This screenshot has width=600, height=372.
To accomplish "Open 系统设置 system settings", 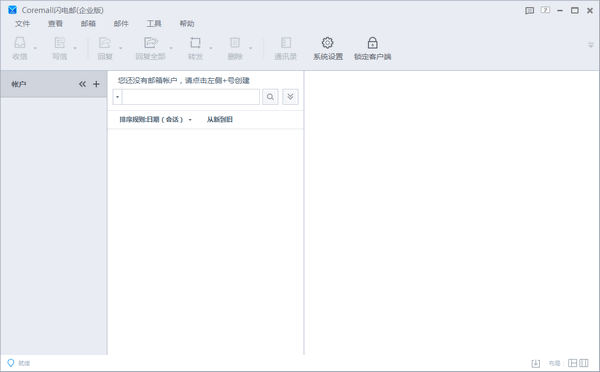I will 328,48.
